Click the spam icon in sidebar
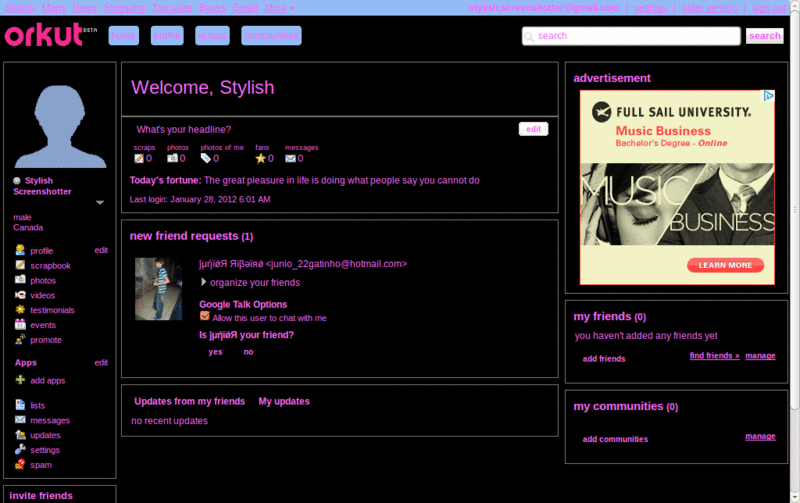The height and width of the screenshot is (503, 800). (20, 464)
